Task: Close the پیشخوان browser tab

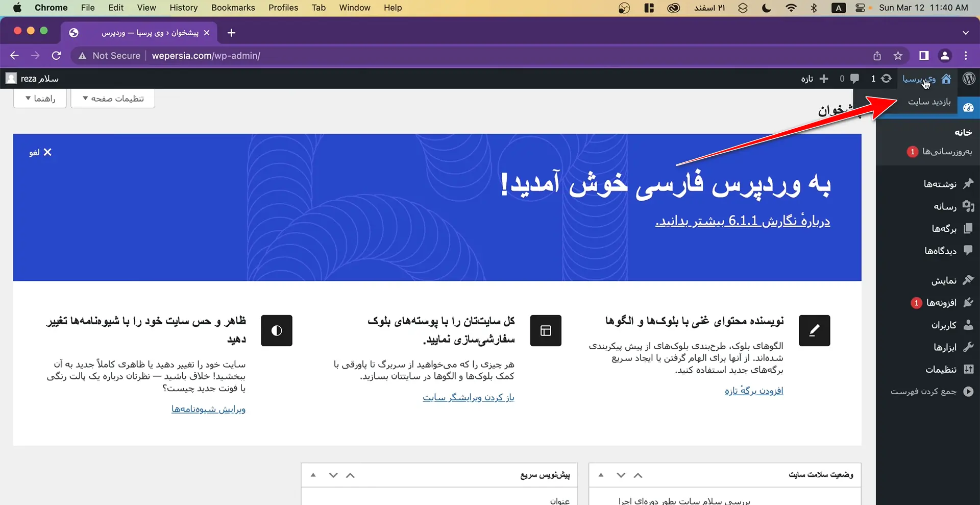Action: click(207, 33)
